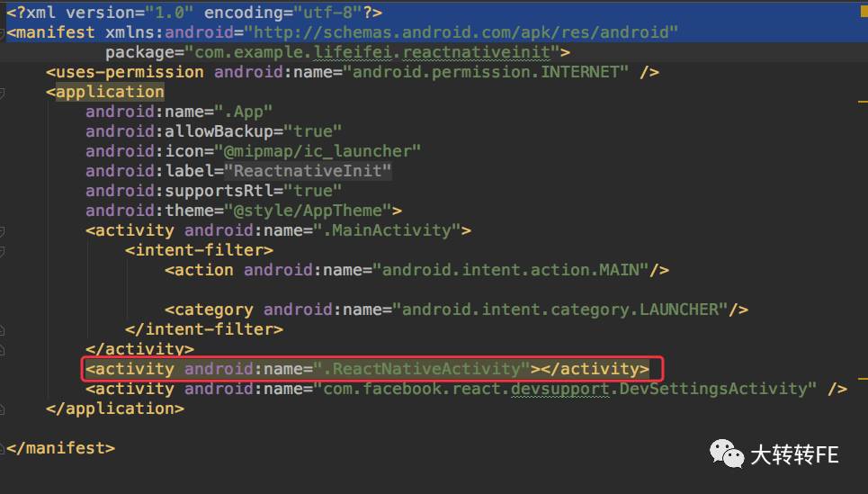This screenshot has height=494, width=868.
Task: Click the closing activity tag below intent-filter
Action: pyautogui.click(x=140, y=349)
